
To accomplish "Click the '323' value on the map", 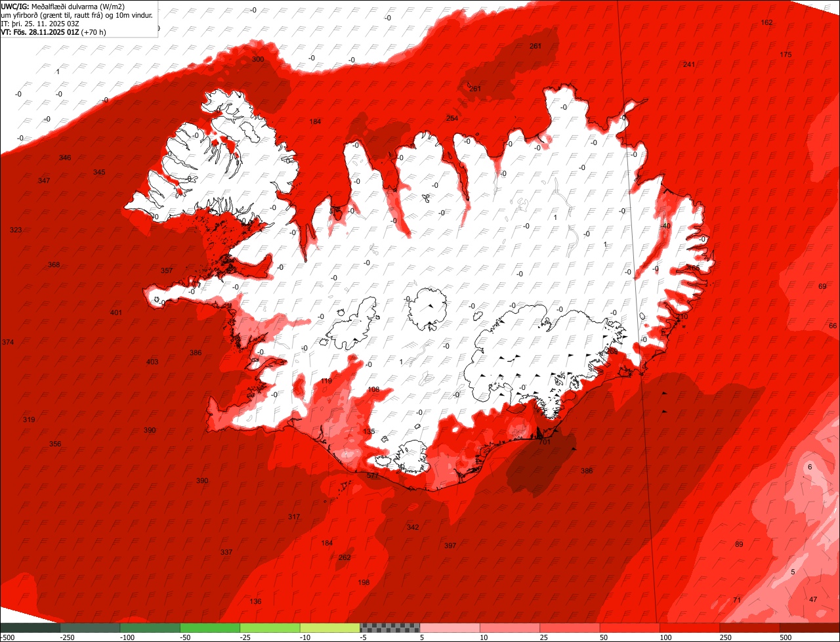I will (x=16, y=230).
